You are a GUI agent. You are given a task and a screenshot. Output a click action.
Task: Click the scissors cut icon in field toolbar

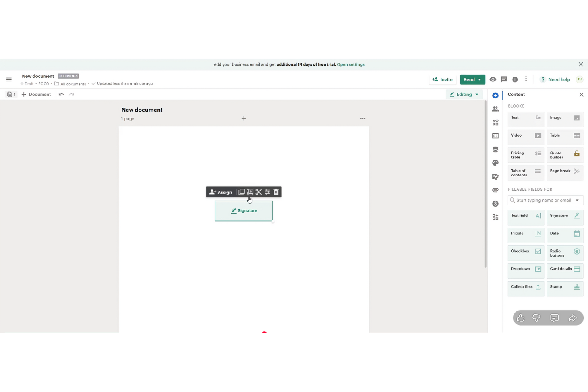click(259, 192)
